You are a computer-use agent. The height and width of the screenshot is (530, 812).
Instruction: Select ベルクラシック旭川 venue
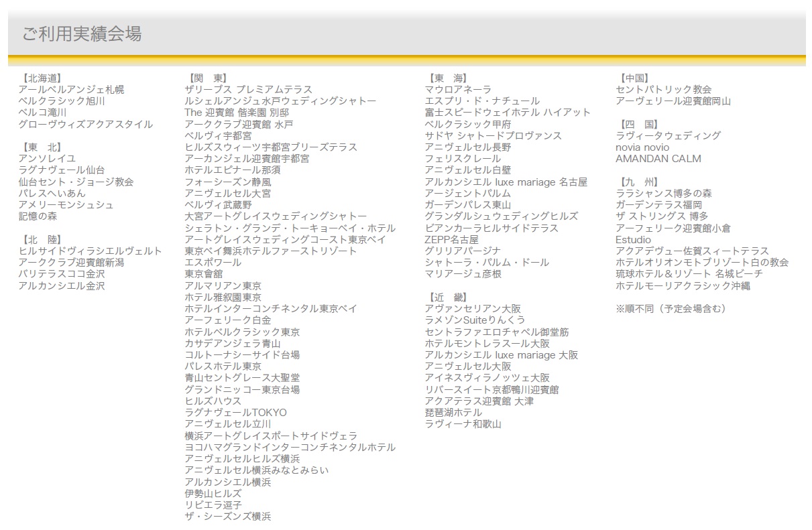point(62,101)
